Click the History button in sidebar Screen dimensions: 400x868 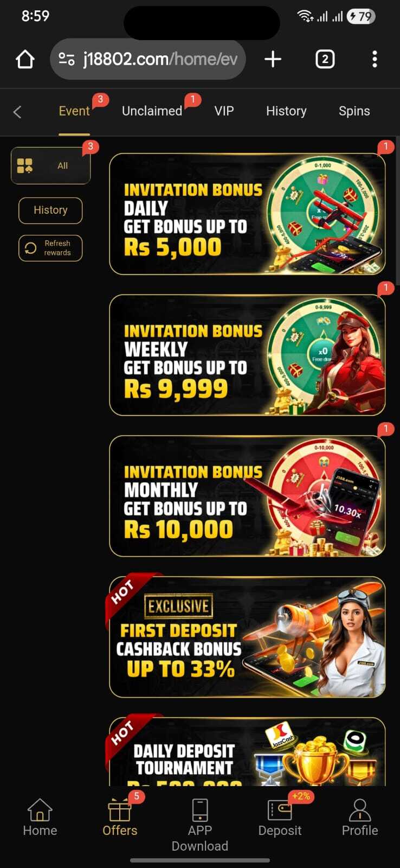(x=50, y=210)
